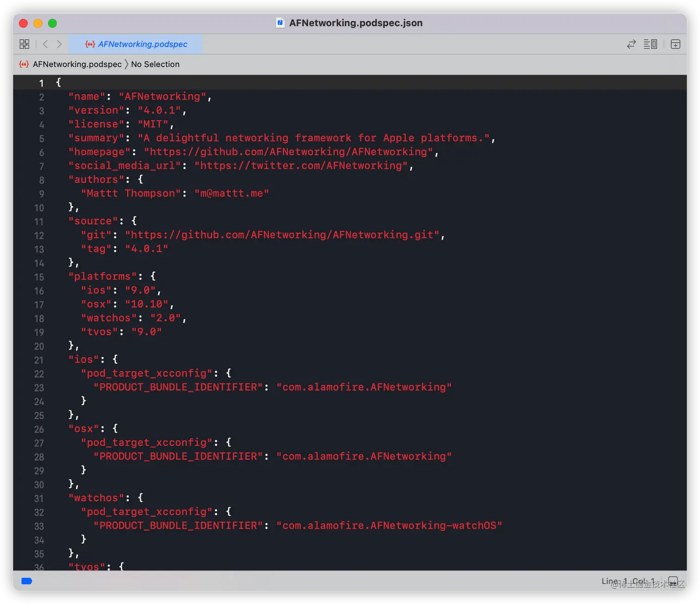Screen dimensions: 700x604
Task: Click the "ios" key on line 21
Action: click(84, 359)
